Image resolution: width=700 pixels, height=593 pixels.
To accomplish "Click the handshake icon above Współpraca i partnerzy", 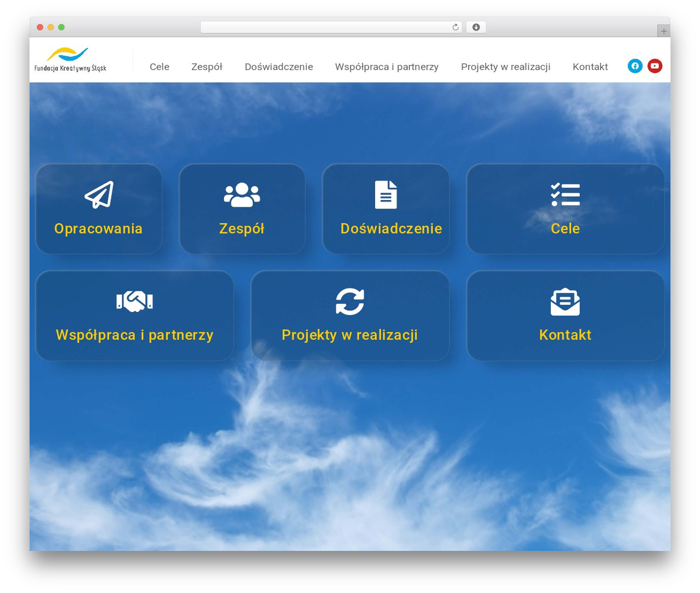I will point(135,301).
